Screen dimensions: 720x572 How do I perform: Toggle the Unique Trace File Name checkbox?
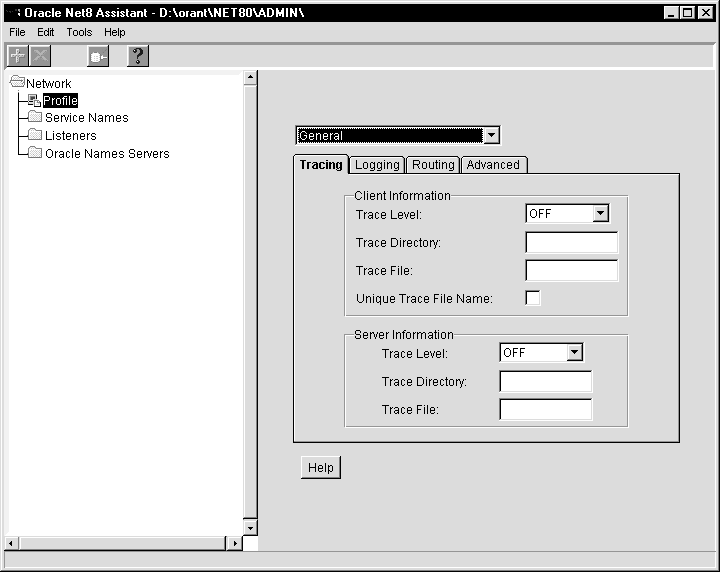tap(533, 298)
